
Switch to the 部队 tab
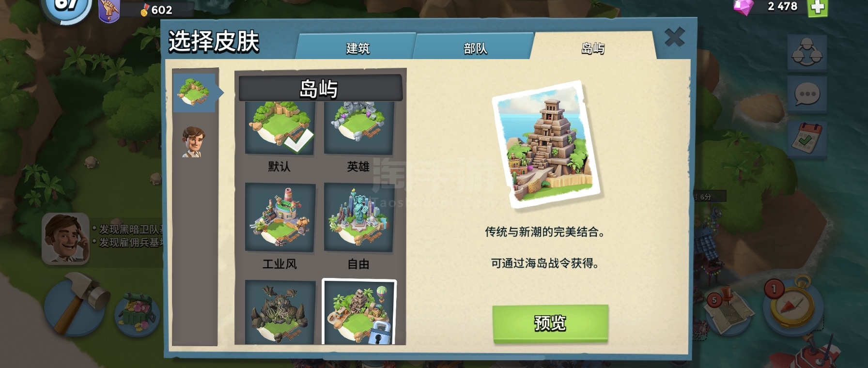click(475, 47)
